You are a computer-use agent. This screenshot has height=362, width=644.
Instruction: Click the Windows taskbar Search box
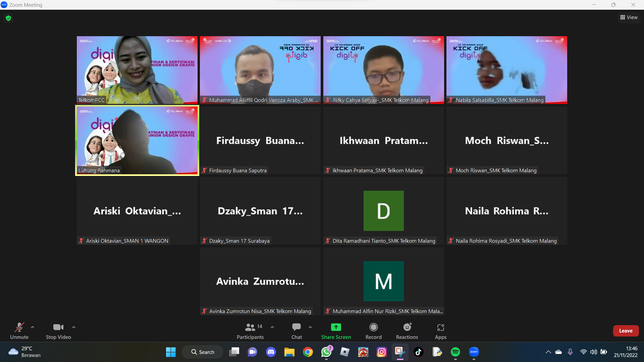(x=203, y=352)
